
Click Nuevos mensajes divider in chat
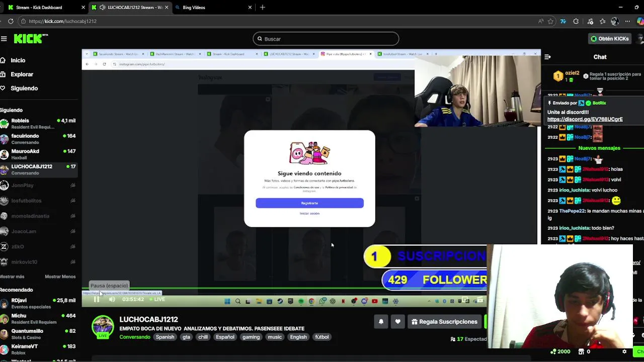(x=599, y=148)
